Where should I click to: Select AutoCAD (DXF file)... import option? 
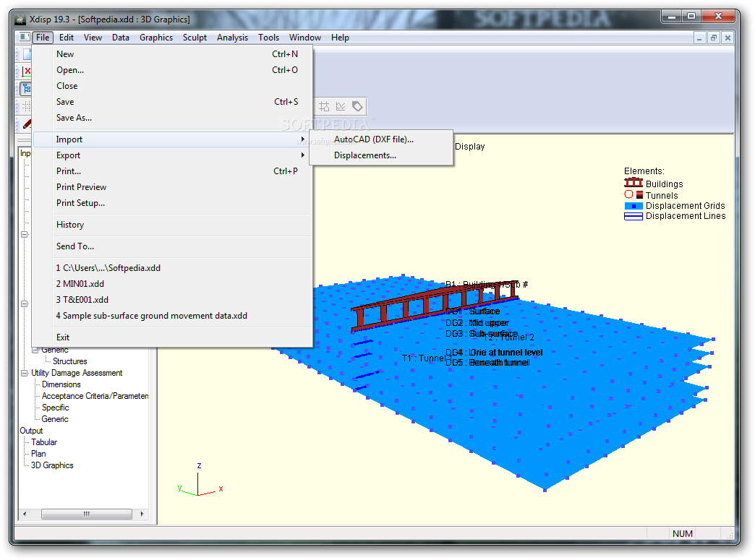click(x=381, y=139)
